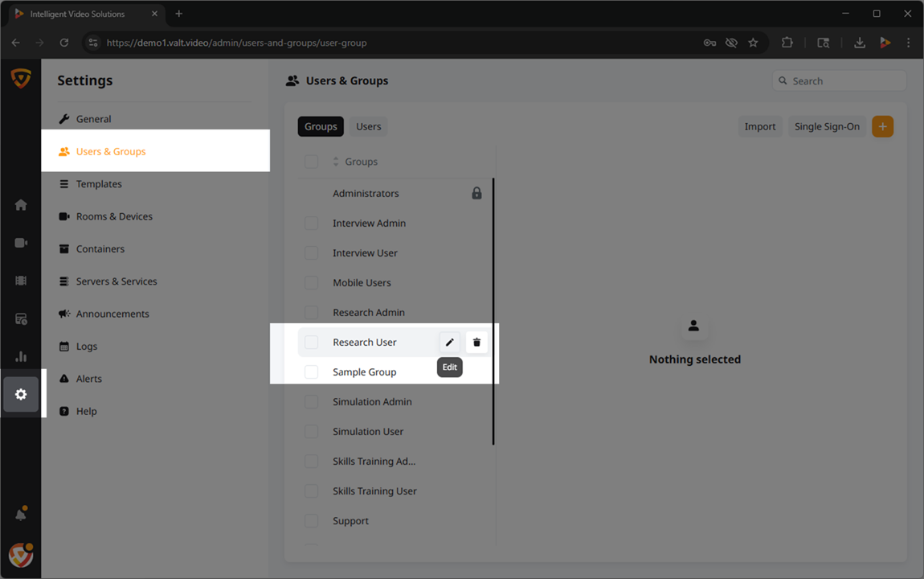
Task: Click the Search input field
Action: pos(839,80)
